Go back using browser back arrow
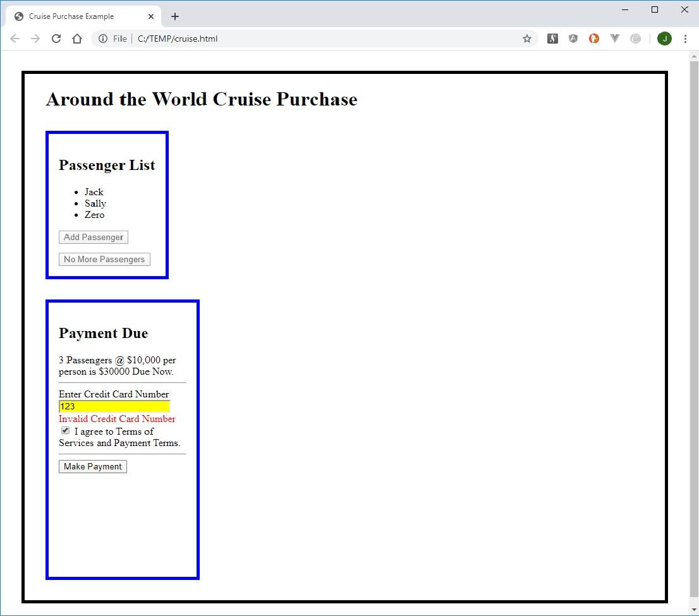Image resolution: width=699 pixels, height=616 pixels. click(x=15, y=39)
